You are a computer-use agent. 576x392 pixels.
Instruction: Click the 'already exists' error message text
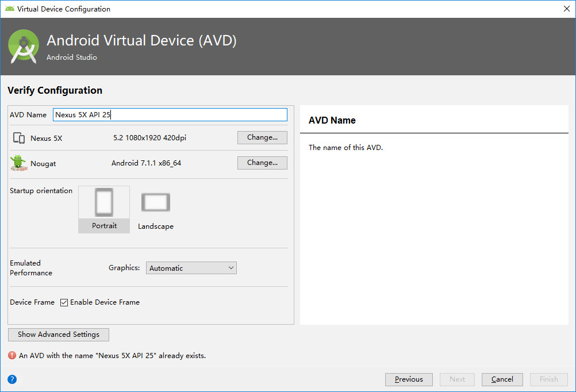(x=113, y=356)
